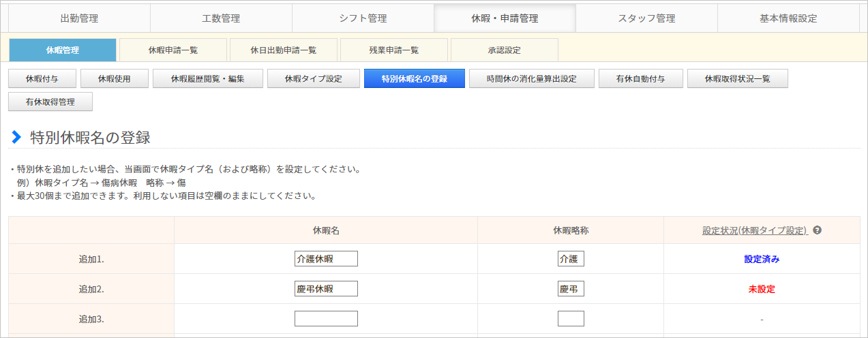Open the 承認設定 sub-tab
The width and height of the screenshot is (868, 338).
tap(505, 50)
